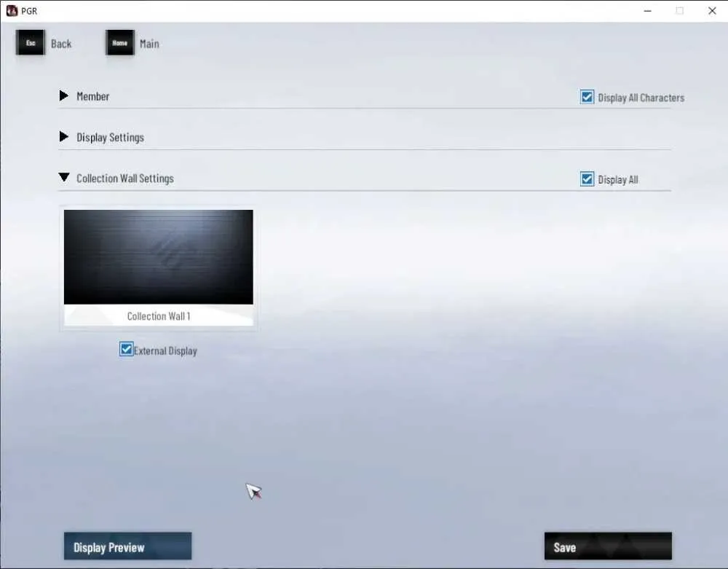Open the Display Preview button
The width and height of the screenshot is (728, 569).
click(127, 546)
